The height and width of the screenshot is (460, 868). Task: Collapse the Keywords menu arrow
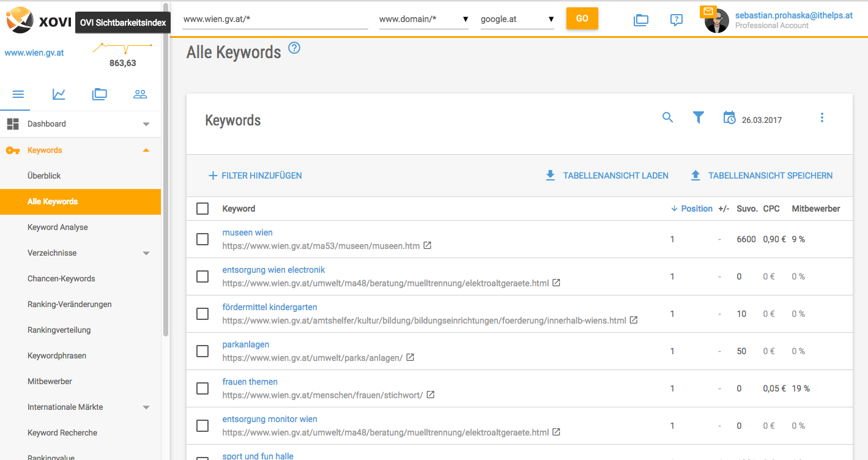coord(146,150)
